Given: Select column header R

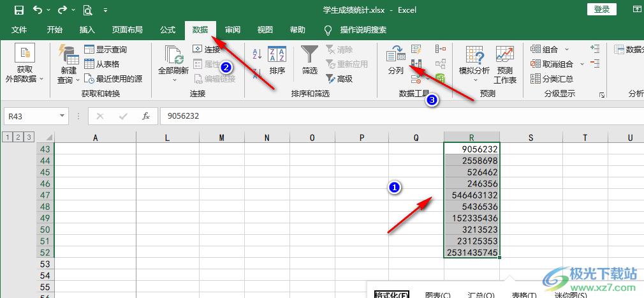Looking at the screenshot, I should [x=471, y=138].
